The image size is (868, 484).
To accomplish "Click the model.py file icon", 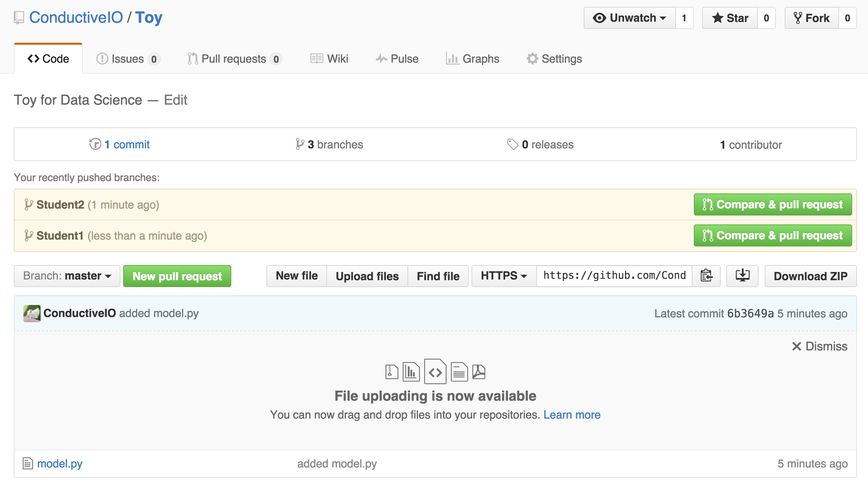I will point(28,463).
